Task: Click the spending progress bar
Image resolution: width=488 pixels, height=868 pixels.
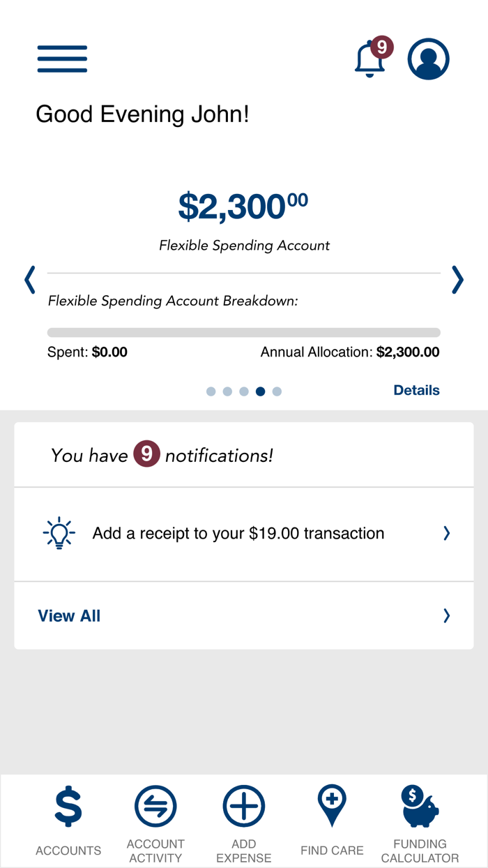Action: 244,333
